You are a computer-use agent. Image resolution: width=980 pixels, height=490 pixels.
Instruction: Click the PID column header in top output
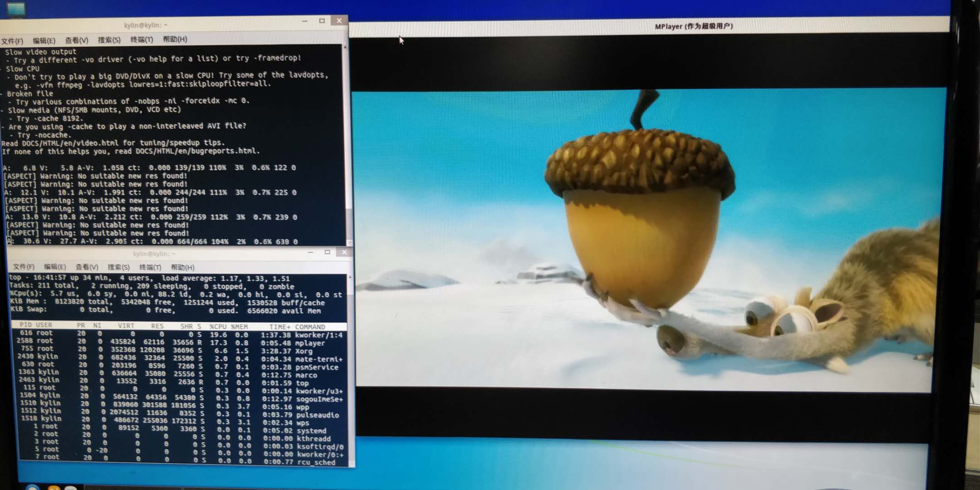point(25,325)
